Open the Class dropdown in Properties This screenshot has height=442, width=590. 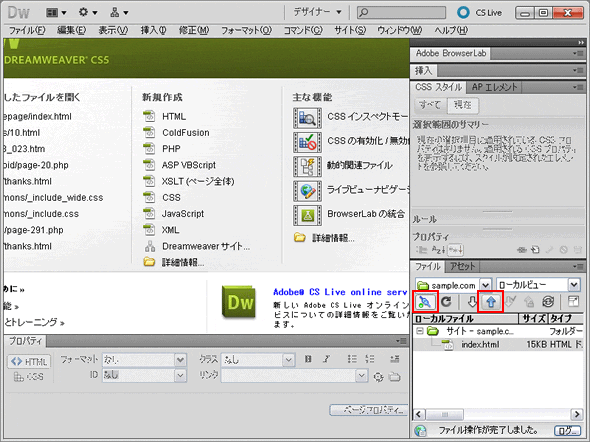point(289,360)
